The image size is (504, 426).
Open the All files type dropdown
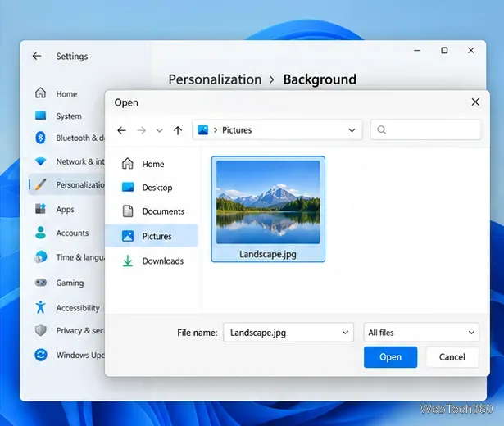[x=421, y=332]
